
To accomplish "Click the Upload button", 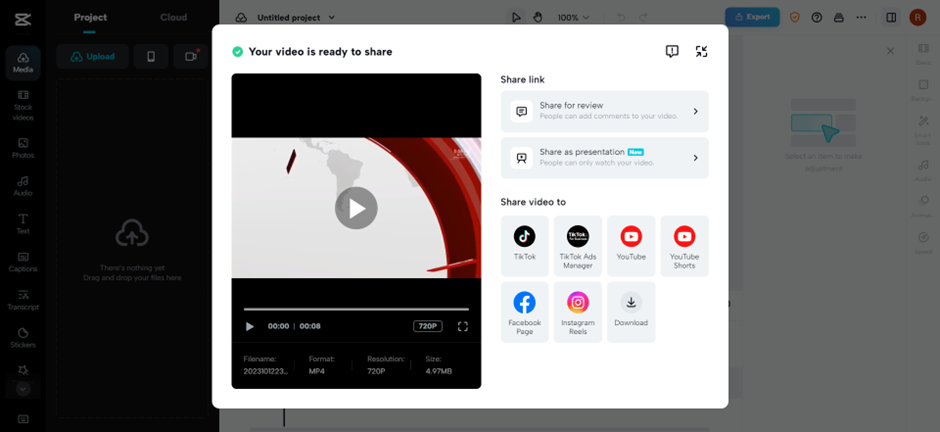I will [92, 56].
